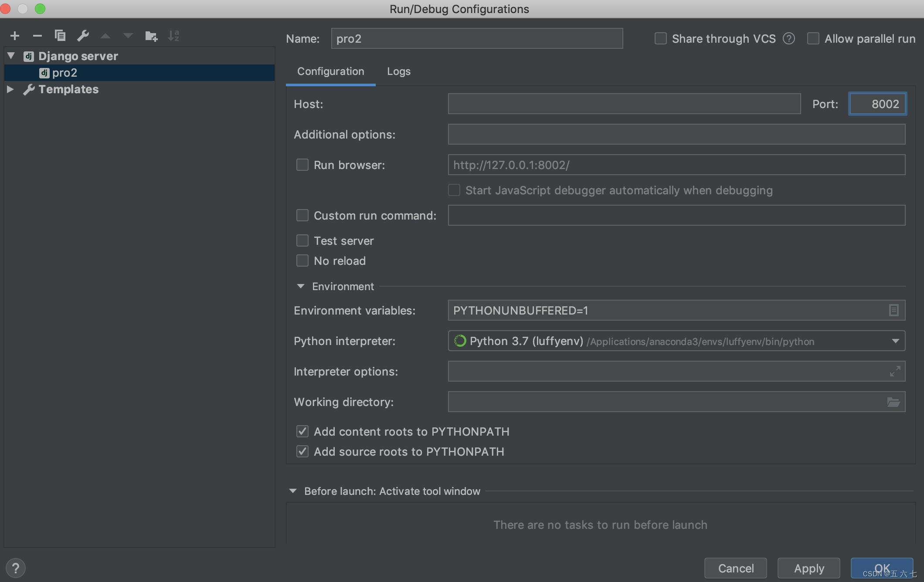
Task: Click the Share through VCS help icon
Action: 789,39
